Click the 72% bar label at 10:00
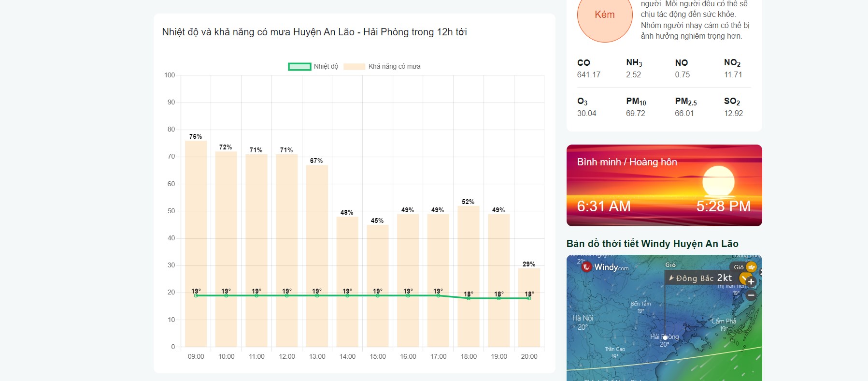This screenshot has width=868, height=381. point(226,147)
